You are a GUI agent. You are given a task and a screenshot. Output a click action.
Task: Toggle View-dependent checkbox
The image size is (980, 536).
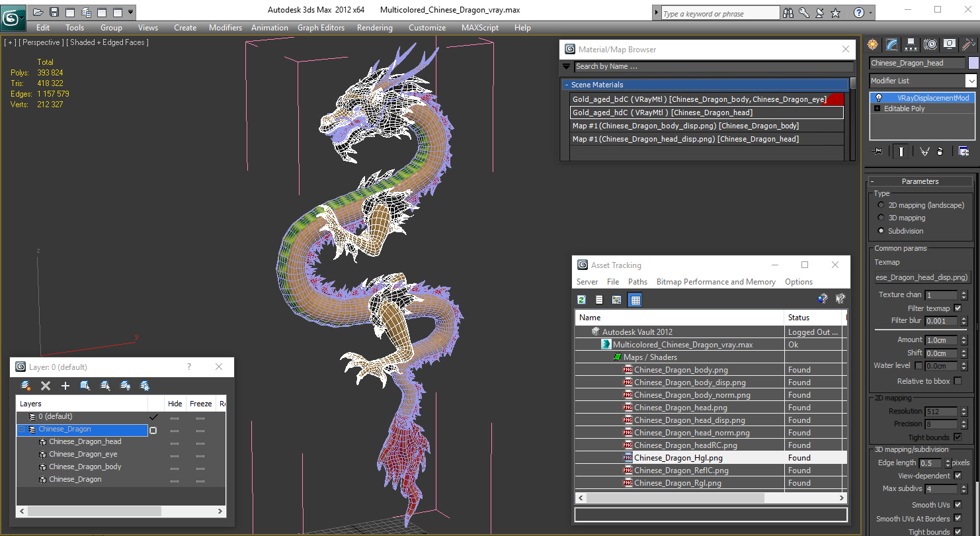(x=958, y=476)
